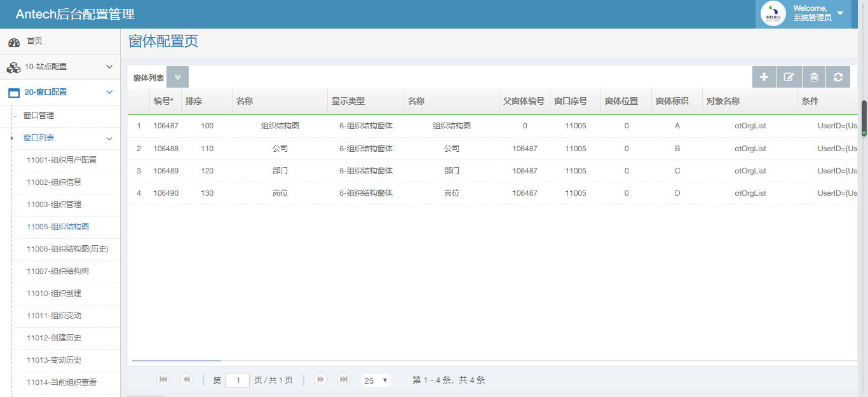
Task: Click the 窗体标识 cell C
Action: pyautogui.click(x=677, y=171)
